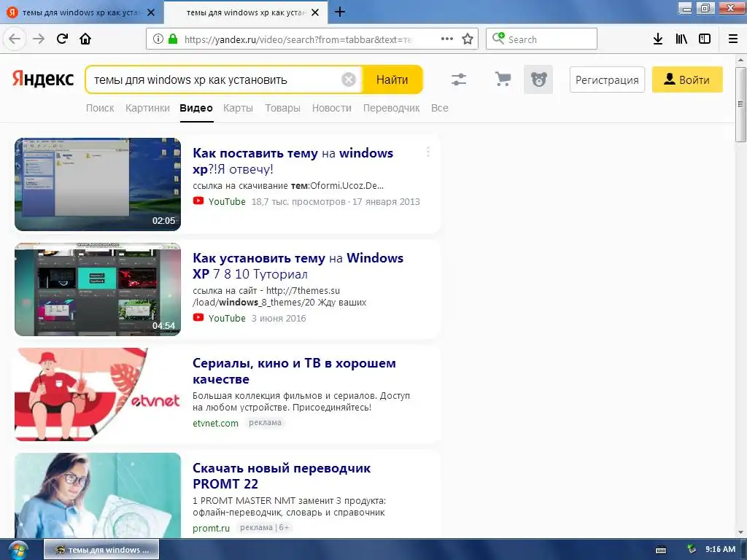Screen dimensions: 747x560
Task: Clear the Yandex search query
Action: pos(349,79)
